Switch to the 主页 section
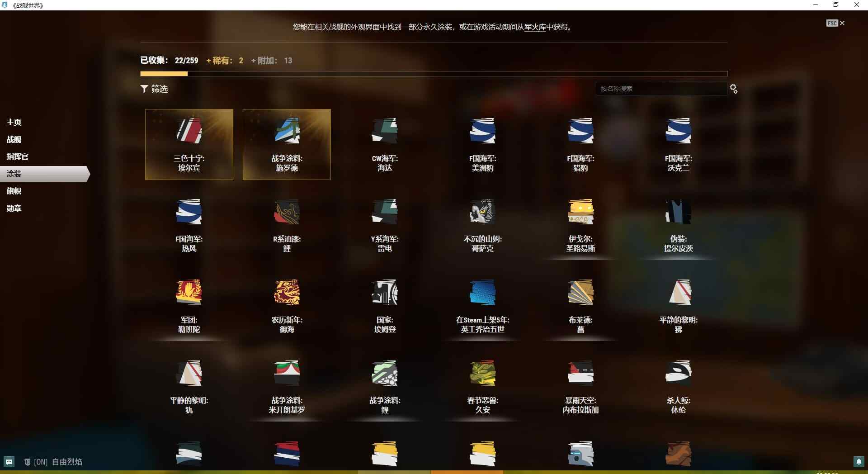This screenshot has width=868, height=474. pyautogui.click(x=13, y=122)
